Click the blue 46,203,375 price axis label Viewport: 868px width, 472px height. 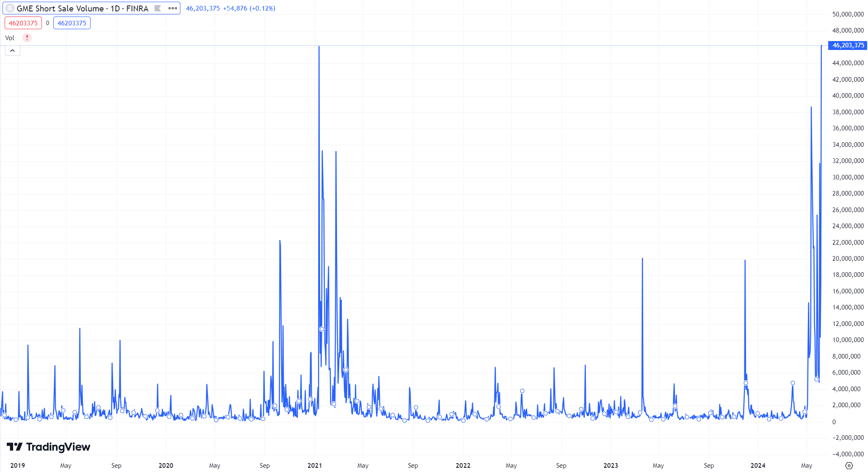(848, 45)
